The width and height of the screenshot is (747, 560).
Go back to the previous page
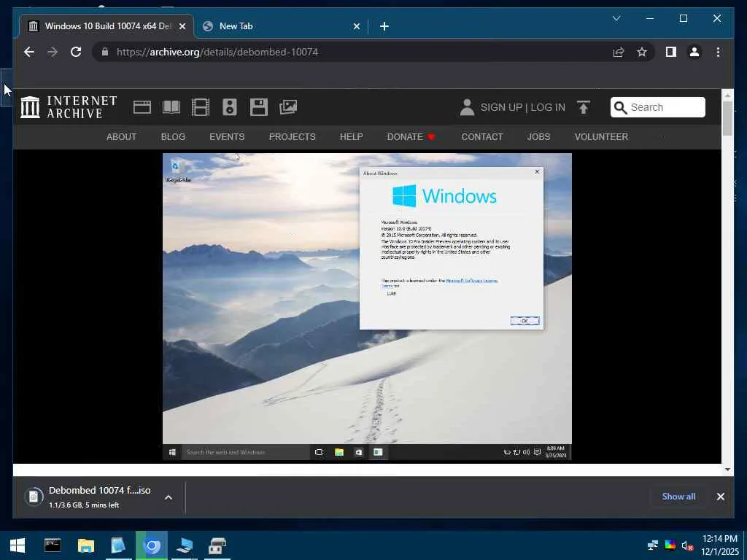[29, 52]
